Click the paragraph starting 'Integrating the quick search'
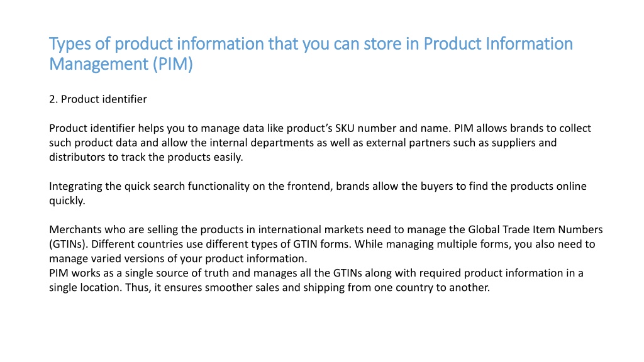 pyautogui.click(x=318, y=194)
